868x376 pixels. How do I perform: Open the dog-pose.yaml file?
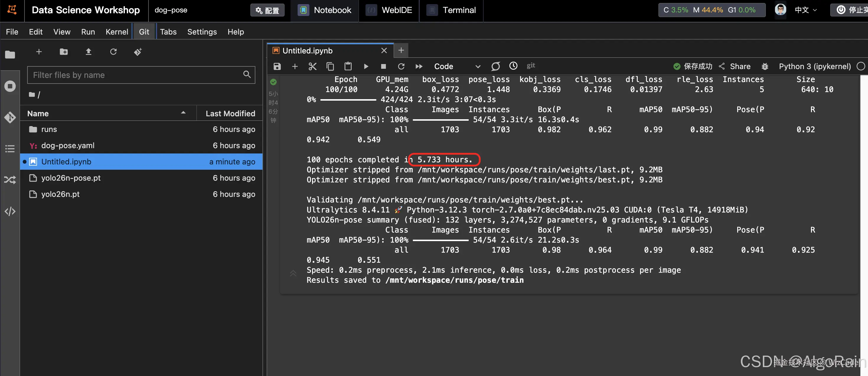68,146
